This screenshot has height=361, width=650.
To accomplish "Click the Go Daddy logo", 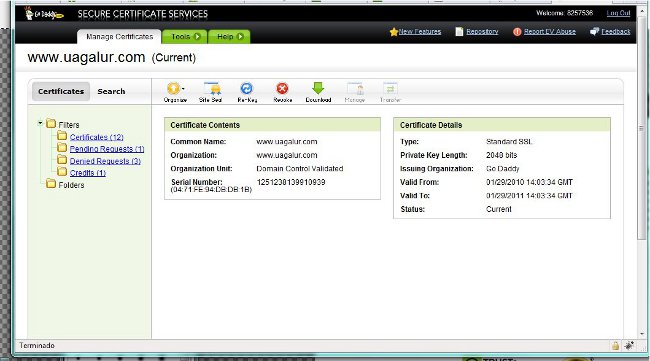I will (44, 14).
